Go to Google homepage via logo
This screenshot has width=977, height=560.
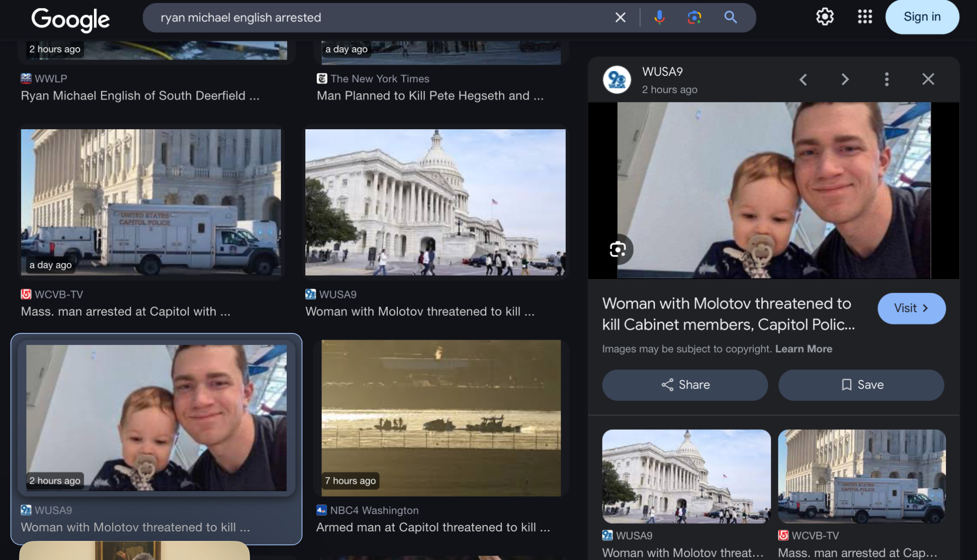(x=71, y=19)
